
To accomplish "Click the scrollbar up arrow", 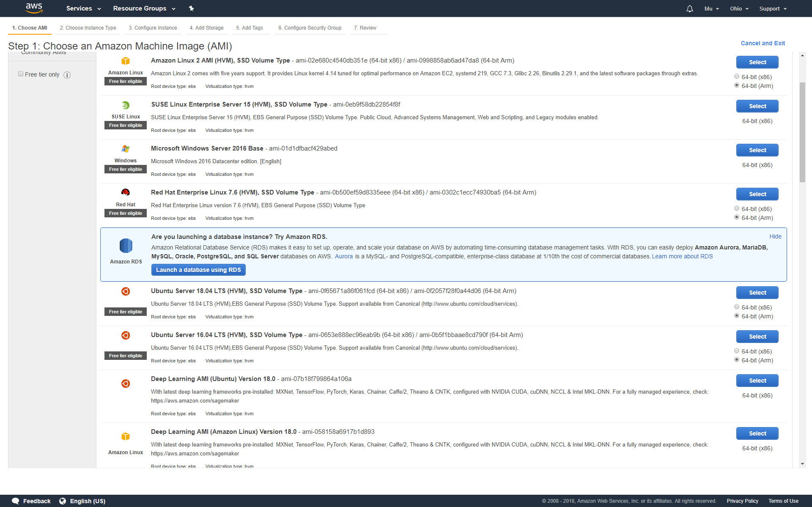I will point(802,55).
